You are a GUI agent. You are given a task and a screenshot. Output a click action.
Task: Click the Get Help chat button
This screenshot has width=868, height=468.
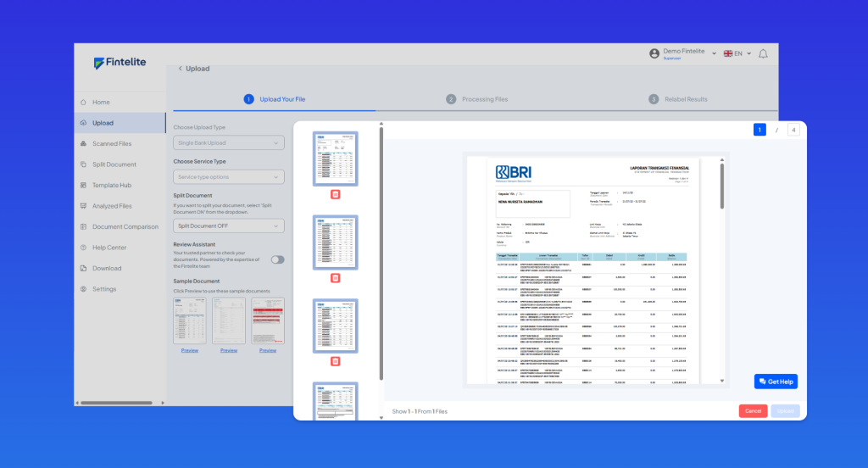tap(776, 382)
